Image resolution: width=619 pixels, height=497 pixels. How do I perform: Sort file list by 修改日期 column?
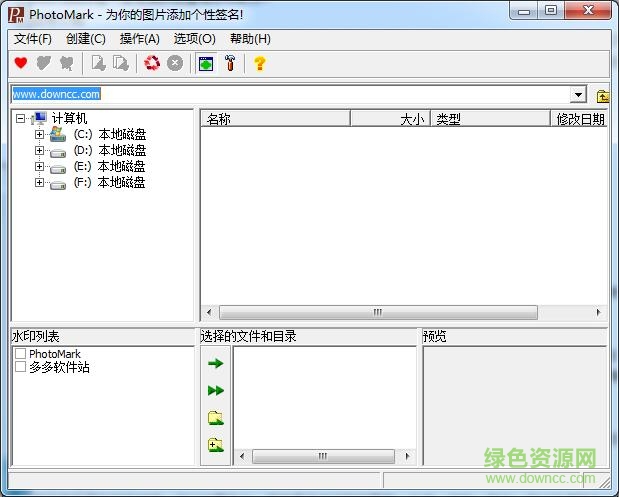click(579, 118)
